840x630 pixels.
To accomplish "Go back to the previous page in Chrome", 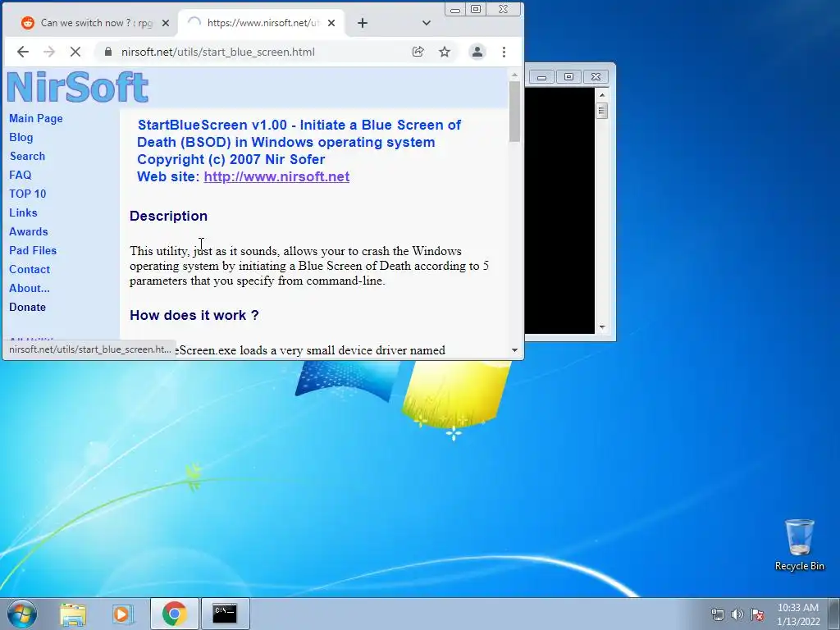I will (x=22, y=52).
